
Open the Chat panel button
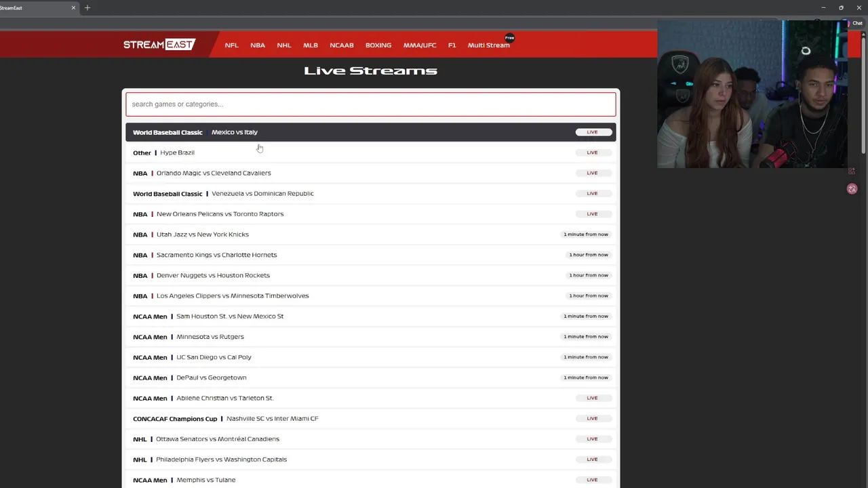[x=855, y=23]
